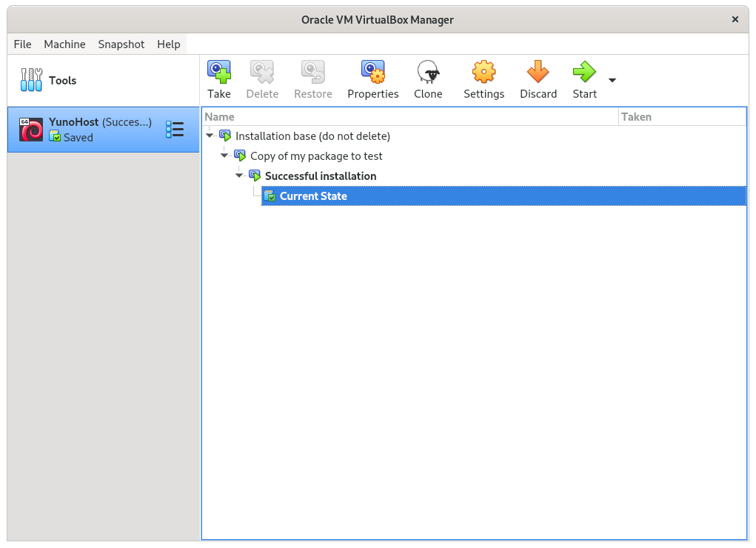This screenshot has width=756, height=548.
Task: Start the virtual machine
Action: pos(583,73)
